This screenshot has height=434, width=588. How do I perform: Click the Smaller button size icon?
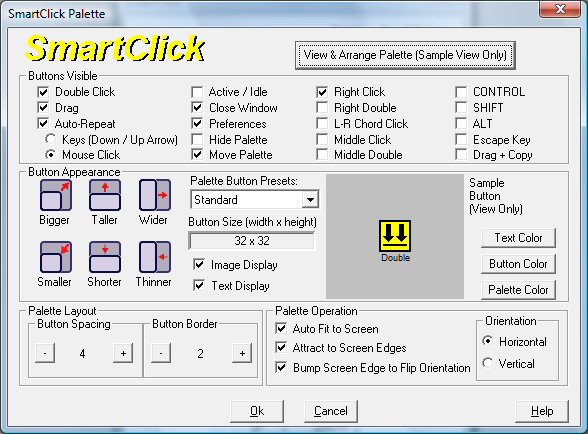point(56,257)
